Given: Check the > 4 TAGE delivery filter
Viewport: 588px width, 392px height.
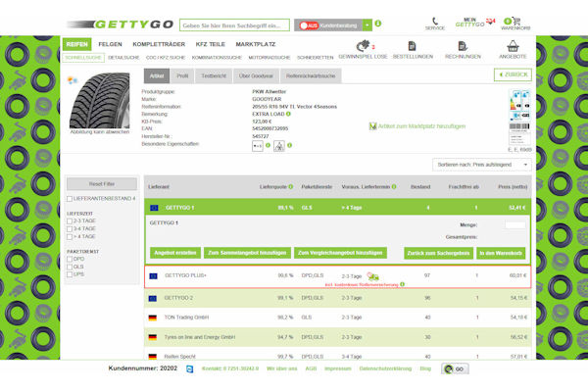Looking at the screenshot, I should [70, 237].
